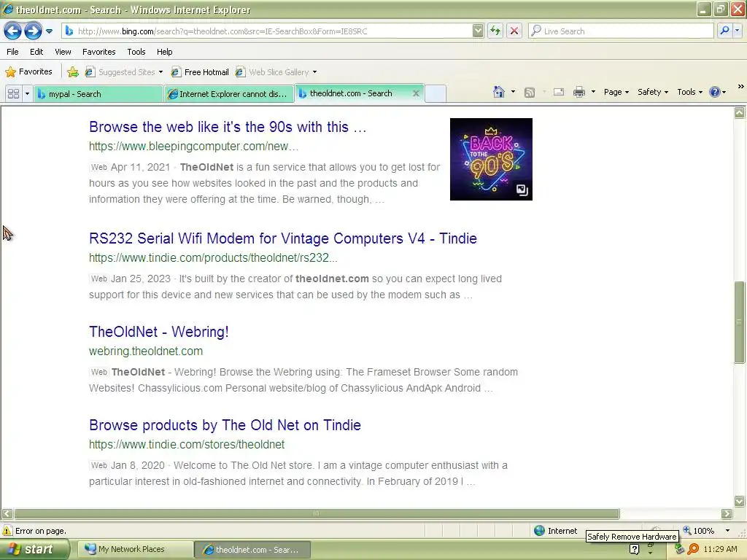Click the tindie.com/stores/theoldnet URL
Screen dimensions: 747x560
tap(187, 444)
